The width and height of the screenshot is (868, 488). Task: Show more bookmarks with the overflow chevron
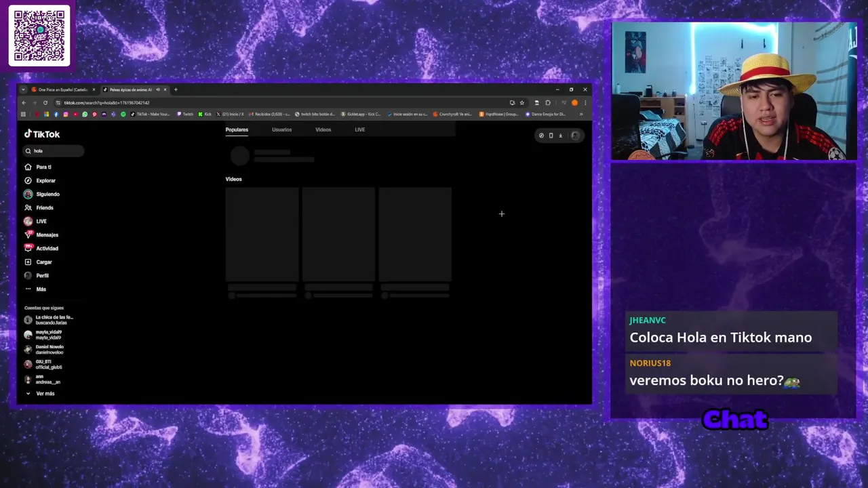point(581,114)
